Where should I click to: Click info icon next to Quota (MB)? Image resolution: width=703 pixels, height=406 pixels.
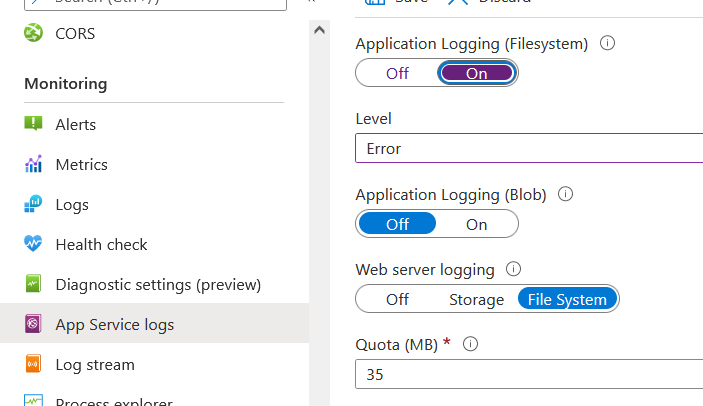click(x=470, y=344)
